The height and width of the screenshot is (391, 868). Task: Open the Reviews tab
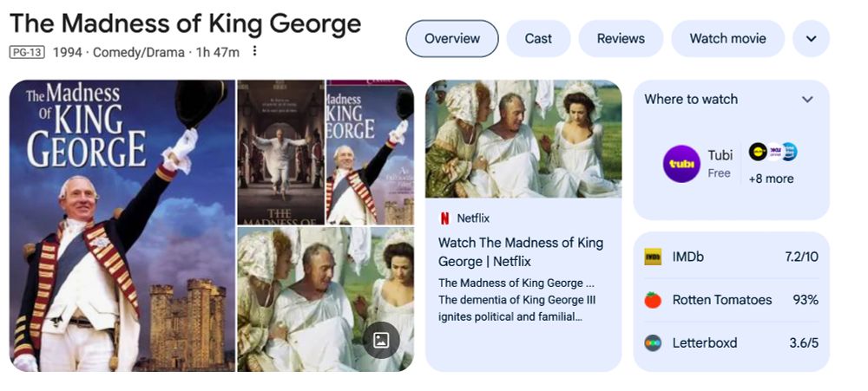pyautogui.click(x=621, y=39)
